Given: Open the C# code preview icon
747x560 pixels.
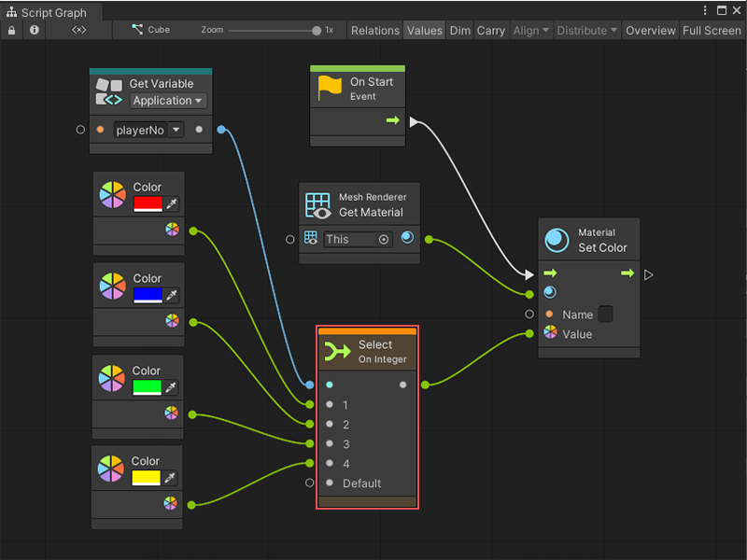Looking at the screenshot, I should pos(78,30).
